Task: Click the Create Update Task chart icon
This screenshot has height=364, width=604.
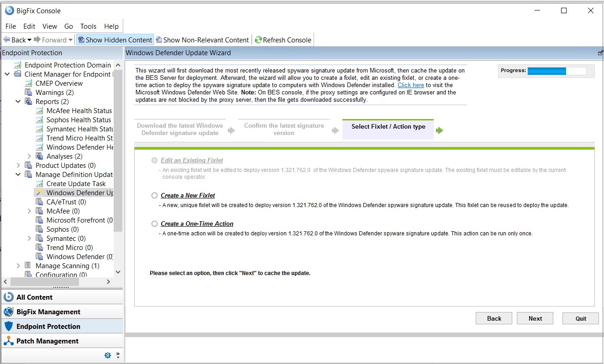Action: tap(39, 184)
